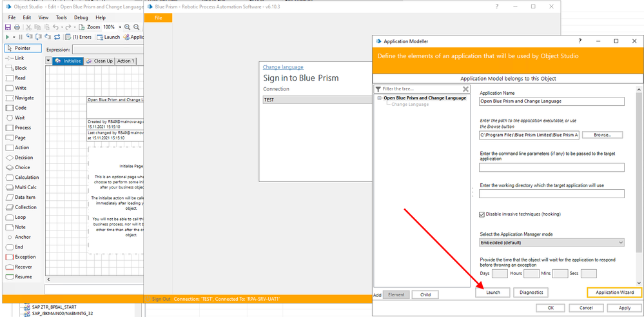This screenshot has height=317, width=644.
Task: Click Launch button in Application Modeller
Action: tap(493, 292)
